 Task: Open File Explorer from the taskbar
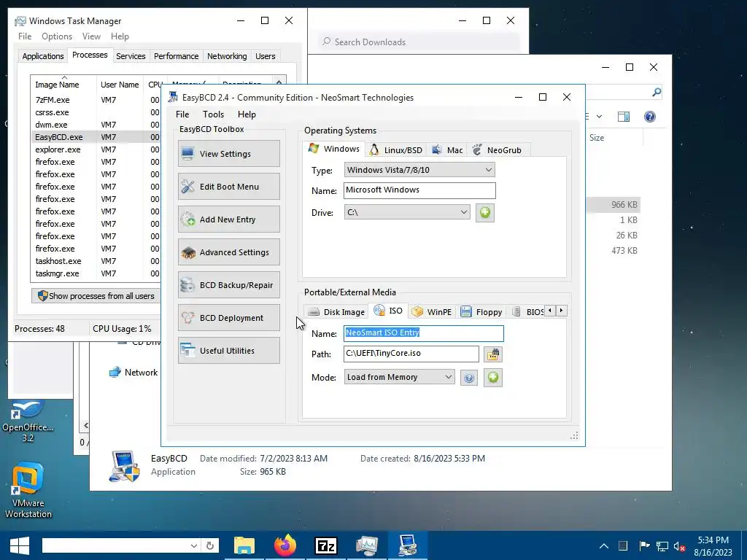click(244, 545)
